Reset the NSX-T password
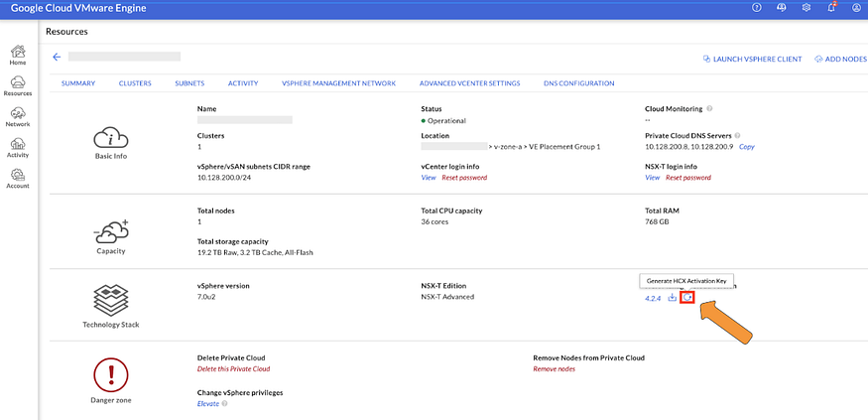868x420 pixels. (688, 178)
